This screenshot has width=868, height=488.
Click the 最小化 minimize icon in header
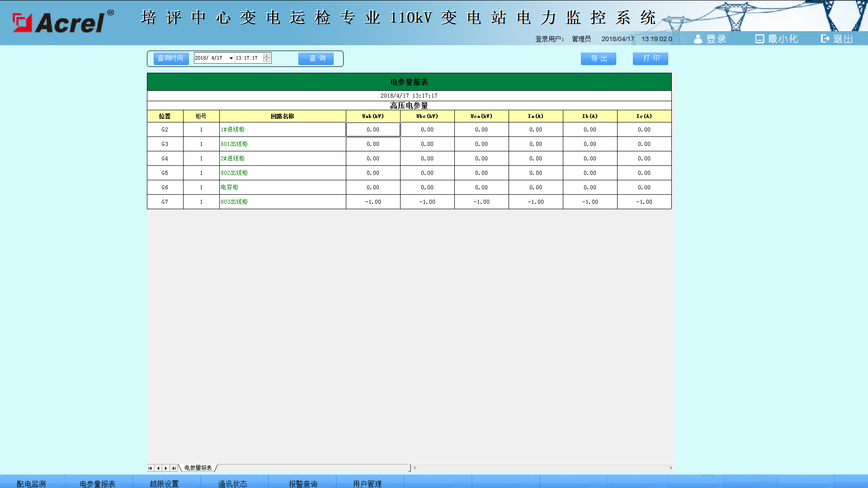759,39
